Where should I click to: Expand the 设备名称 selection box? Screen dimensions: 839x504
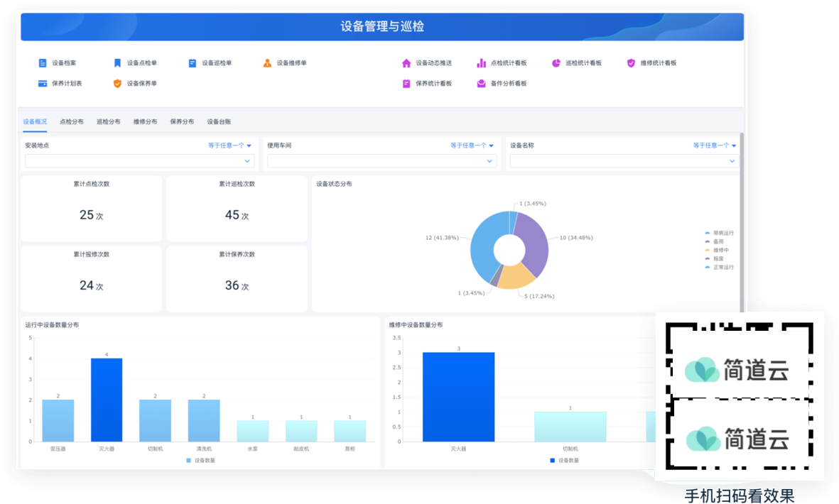(x=624, y=161)
